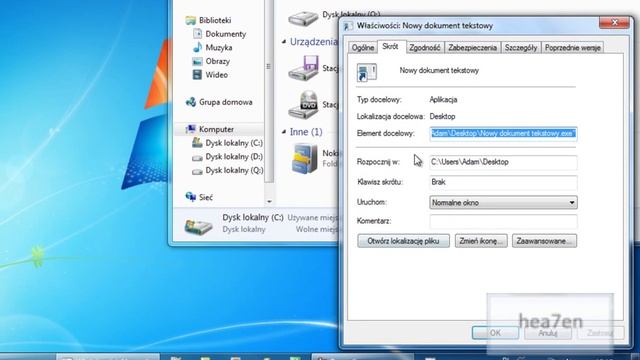Image resolution: width=640 pixels, height=360 pixels.
Task: Cancel the dialog with Anuluj
Action: click(548, 333)
